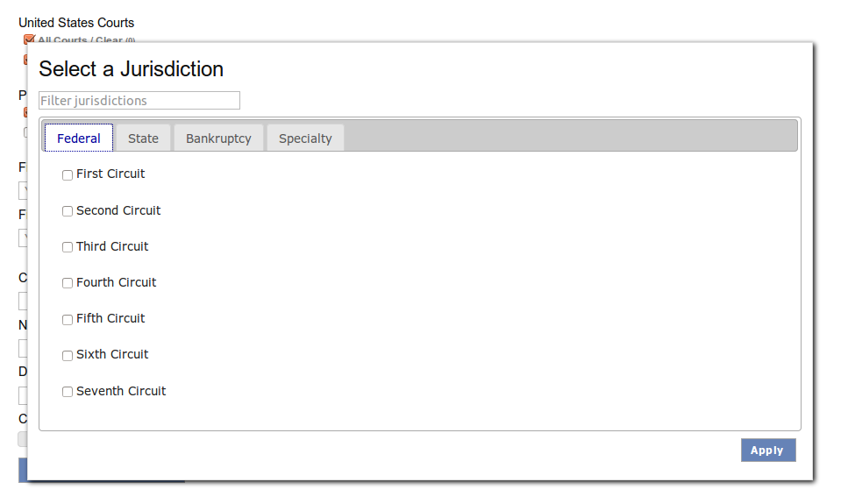The width and height of the screenshot is (848, 504).
Task: Mark the Sixth Circuit checkbox
Action: 68,355
